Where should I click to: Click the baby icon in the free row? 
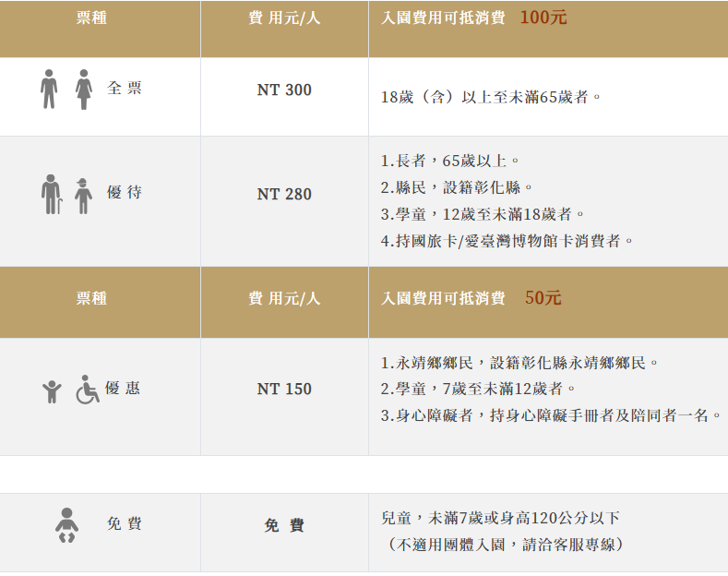pos(66,525)
